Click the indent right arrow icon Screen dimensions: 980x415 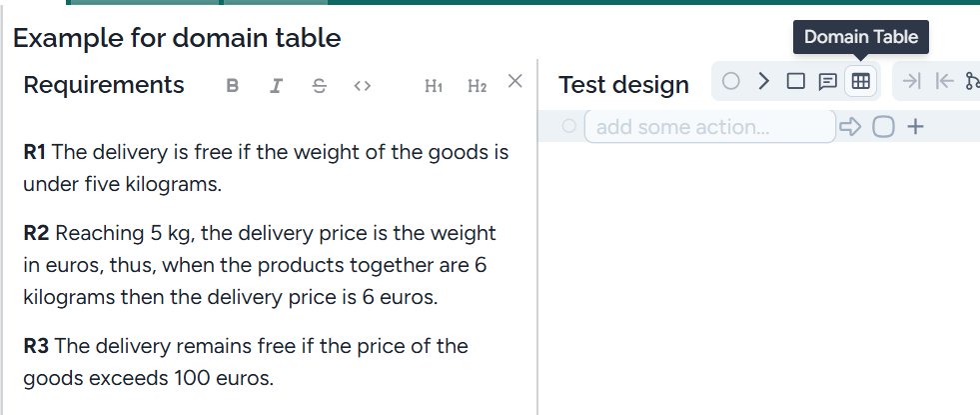(911, 81)
